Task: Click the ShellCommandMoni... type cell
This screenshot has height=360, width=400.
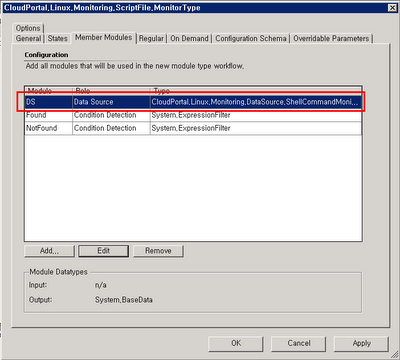Action: coord(256,102)
